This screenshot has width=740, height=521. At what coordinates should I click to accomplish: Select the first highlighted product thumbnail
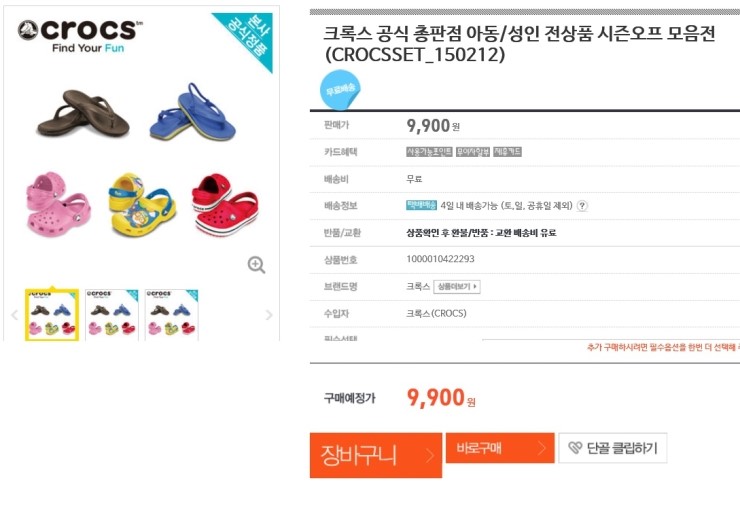point(52,315)
